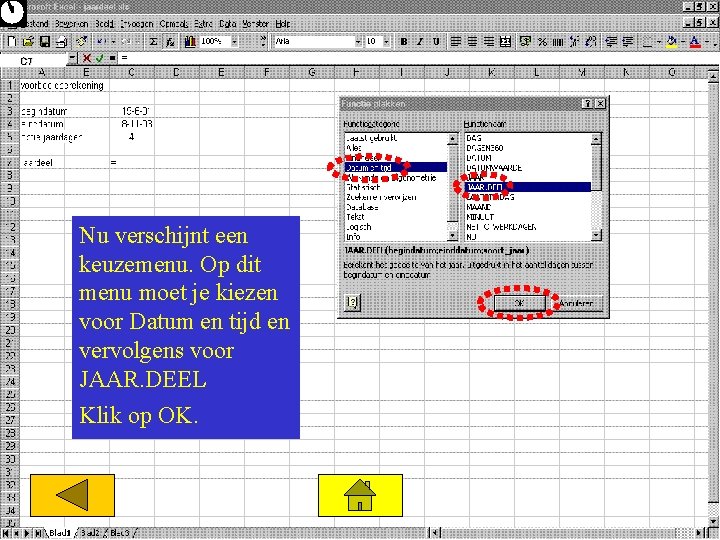Open the Help menu
Image resolution: width=720 pixels, height=540 pixels.
pos(283,23)
